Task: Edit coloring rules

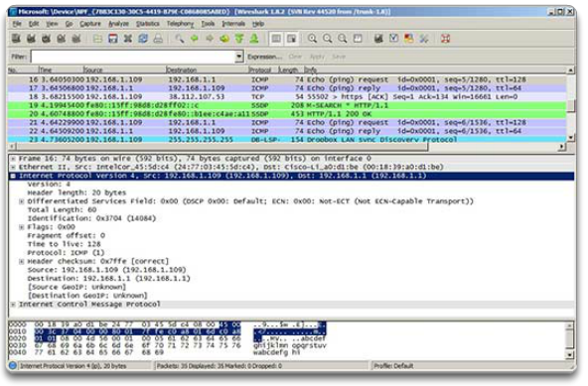Action: coord(409,39)
